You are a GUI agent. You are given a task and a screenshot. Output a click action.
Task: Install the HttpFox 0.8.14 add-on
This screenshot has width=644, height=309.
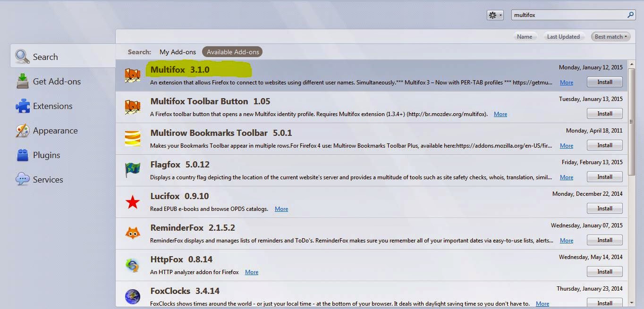[x=605, y=272]
